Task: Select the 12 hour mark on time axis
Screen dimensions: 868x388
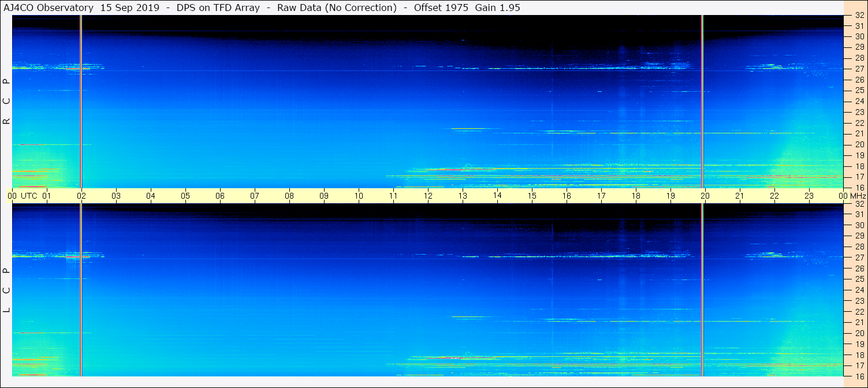Action: [x=428, y=196]
